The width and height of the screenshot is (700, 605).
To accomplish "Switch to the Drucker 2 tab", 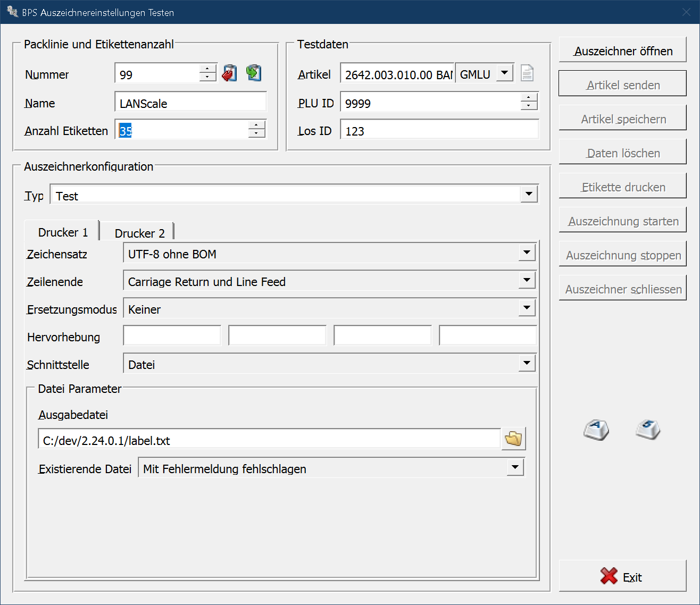I will coord(139,233).
